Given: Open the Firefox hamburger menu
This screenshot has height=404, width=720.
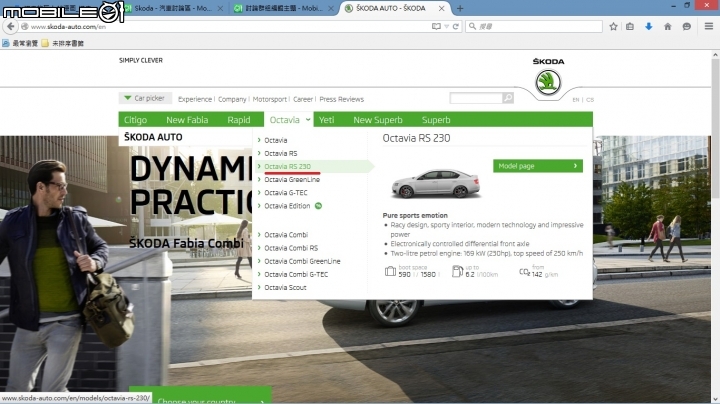Looking at the screenshot, I should click(709, 26).
